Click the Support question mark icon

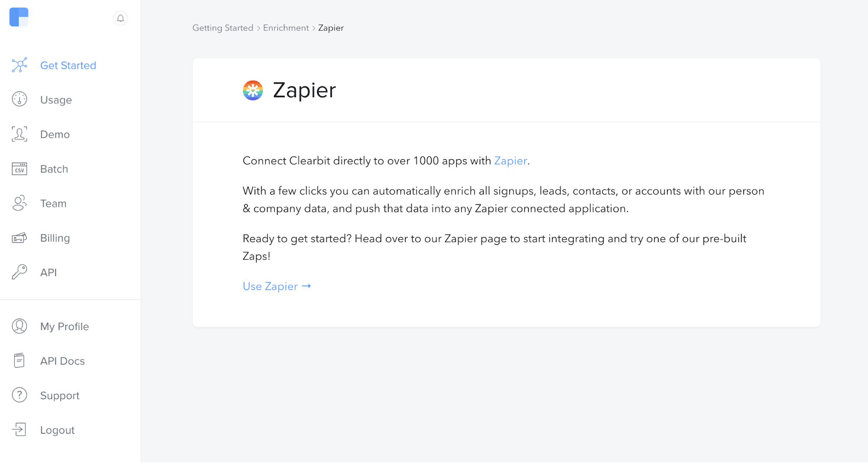tap(20, 395)
